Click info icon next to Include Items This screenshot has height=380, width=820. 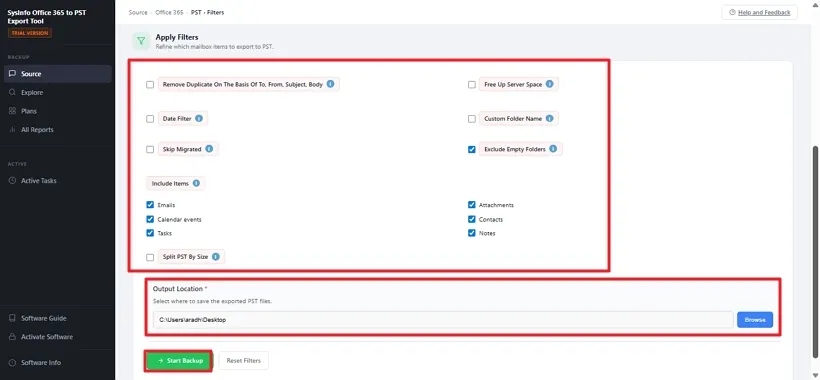coord(196,183)
